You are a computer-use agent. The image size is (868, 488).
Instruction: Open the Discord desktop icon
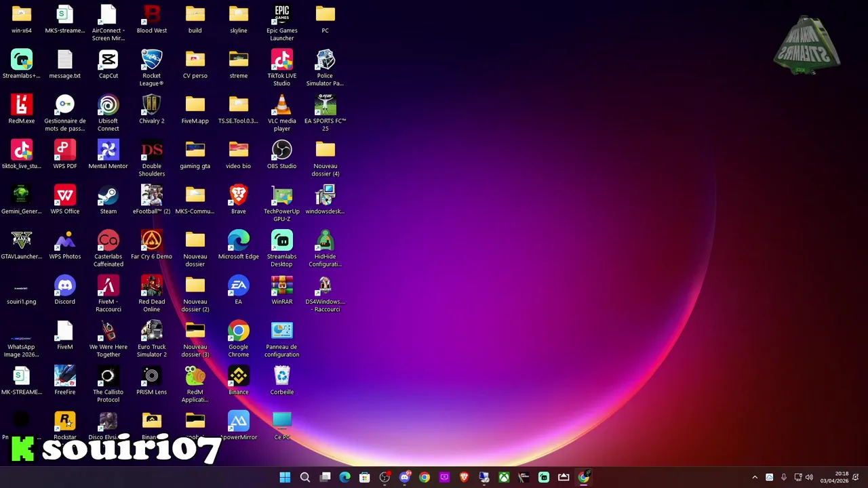(x=65, y=290)
